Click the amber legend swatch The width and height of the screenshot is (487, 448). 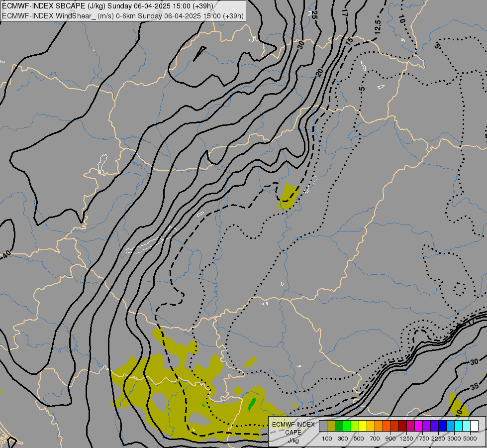[371, 426]
